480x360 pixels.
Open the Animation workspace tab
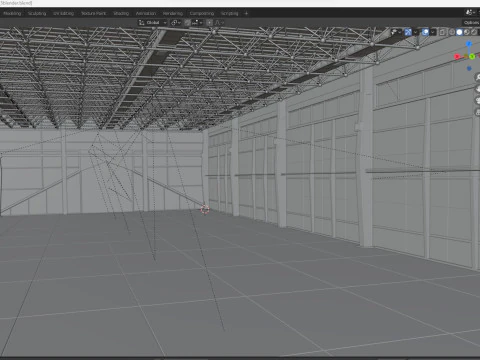coord(146,13)
